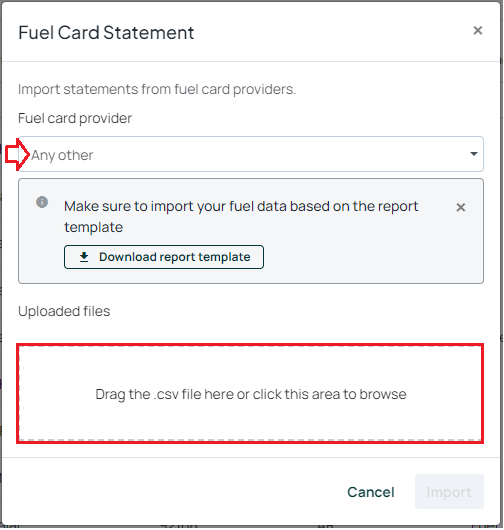Click the Fuel card provider label

pos(75,119)
